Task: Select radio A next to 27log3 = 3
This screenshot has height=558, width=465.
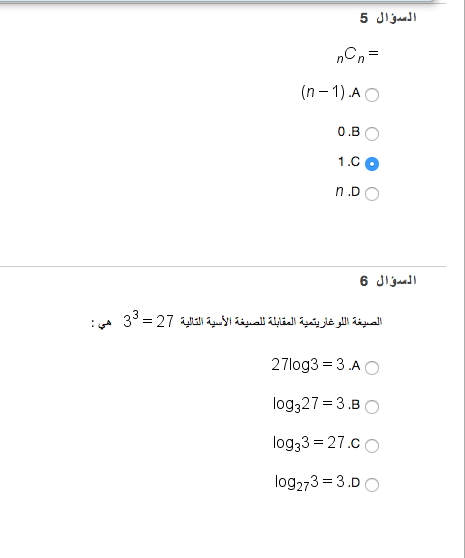Action: 372,367
